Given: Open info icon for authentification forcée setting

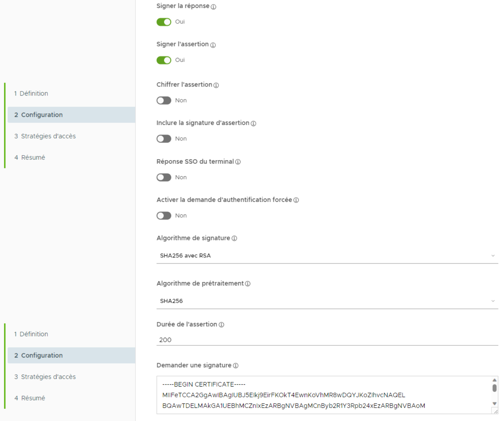Looking at the screenshot, I should [296, 200].
